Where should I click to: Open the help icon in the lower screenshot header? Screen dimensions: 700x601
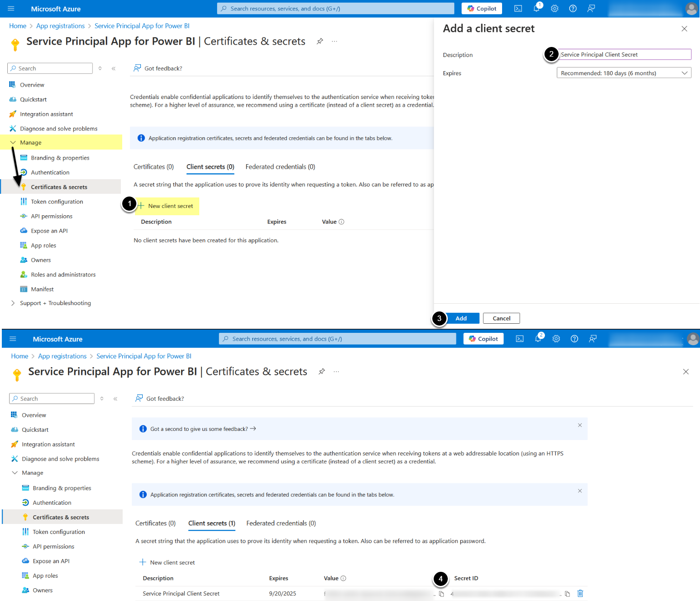click(x=575, y=339)
